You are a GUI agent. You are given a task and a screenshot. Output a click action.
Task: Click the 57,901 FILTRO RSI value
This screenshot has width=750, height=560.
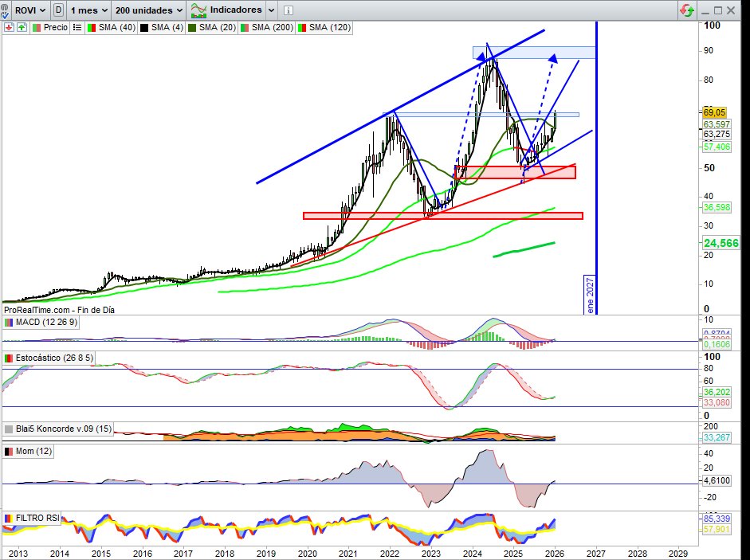(x=717, y=529)
